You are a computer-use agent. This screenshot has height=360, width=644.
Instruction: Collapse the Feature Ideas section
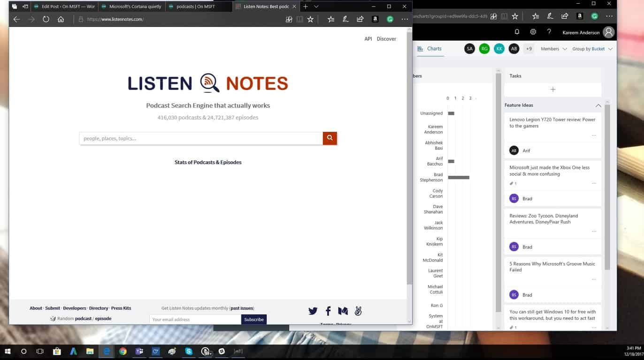coord(598,105)
